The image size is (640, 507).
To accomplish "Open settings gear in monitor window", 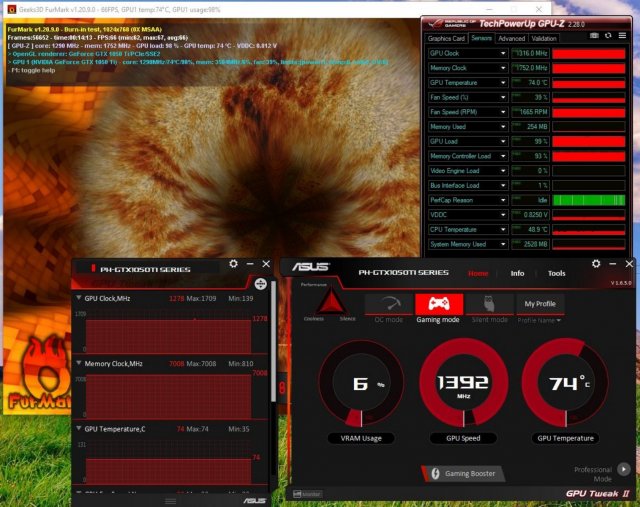I will [x=233, y=264].
